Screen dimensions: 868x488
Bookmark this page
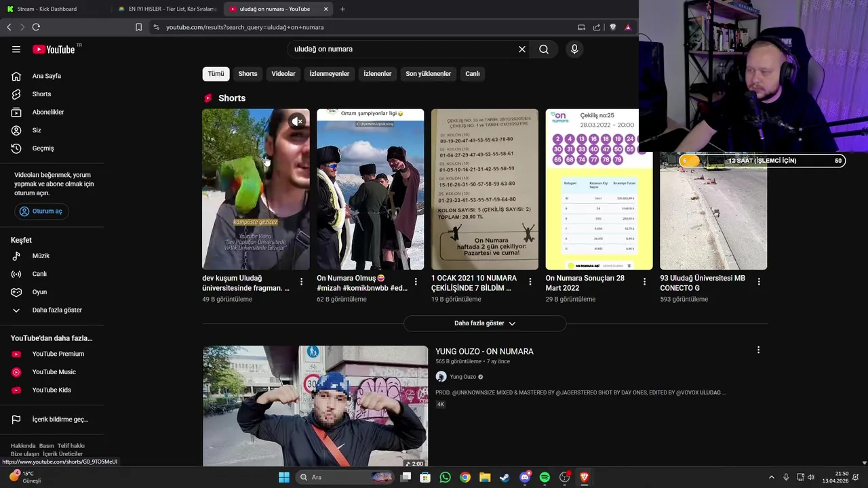(x=138, y=27)
